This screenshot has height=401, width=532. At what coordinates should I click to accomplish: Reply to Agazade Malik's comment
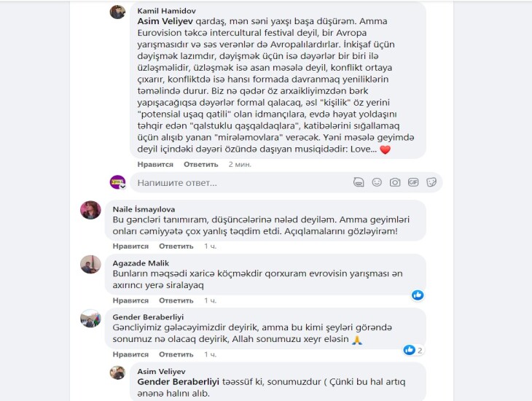[176, 300]
